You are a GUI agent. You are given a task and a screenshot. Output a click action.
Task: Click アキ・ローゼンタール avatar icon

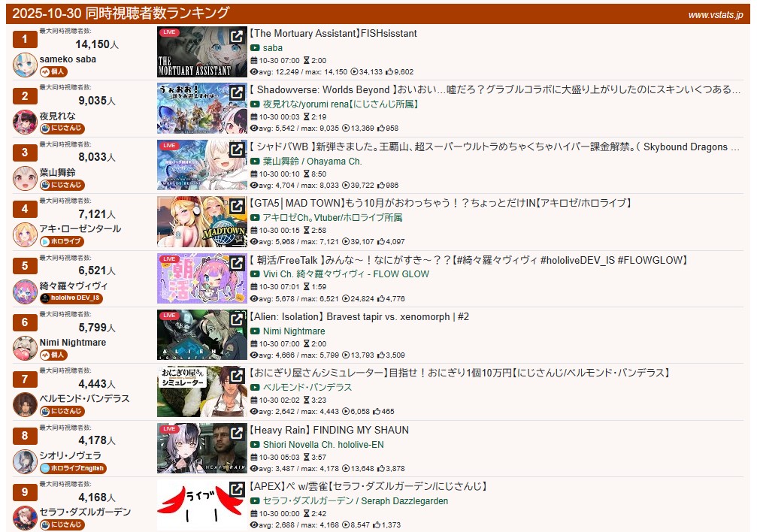25,235
